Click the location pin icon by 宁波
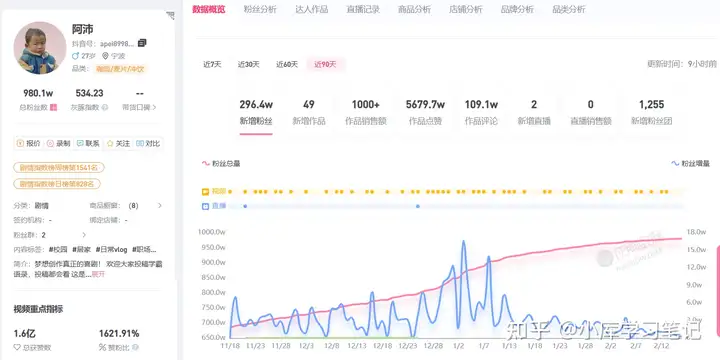The image size is (720, 360). 105,56
